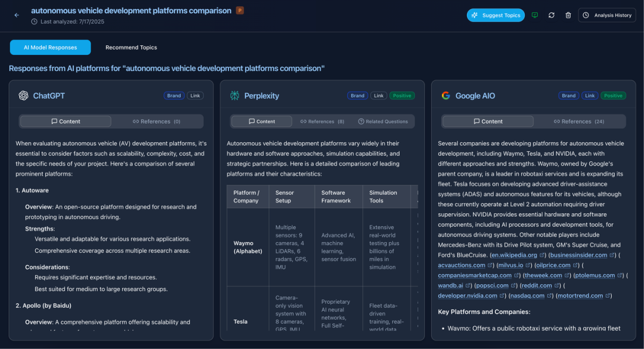The image size is (644, 349).
Task: Open the motortrend.com link
Action: coord(580,295)
